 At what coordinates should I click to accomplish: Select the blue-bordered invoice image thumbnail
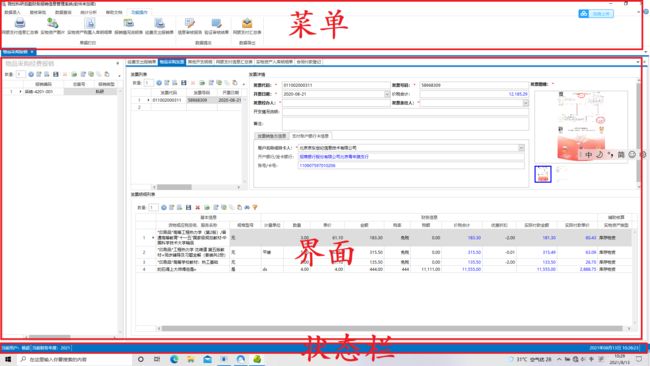click(543, 174)
